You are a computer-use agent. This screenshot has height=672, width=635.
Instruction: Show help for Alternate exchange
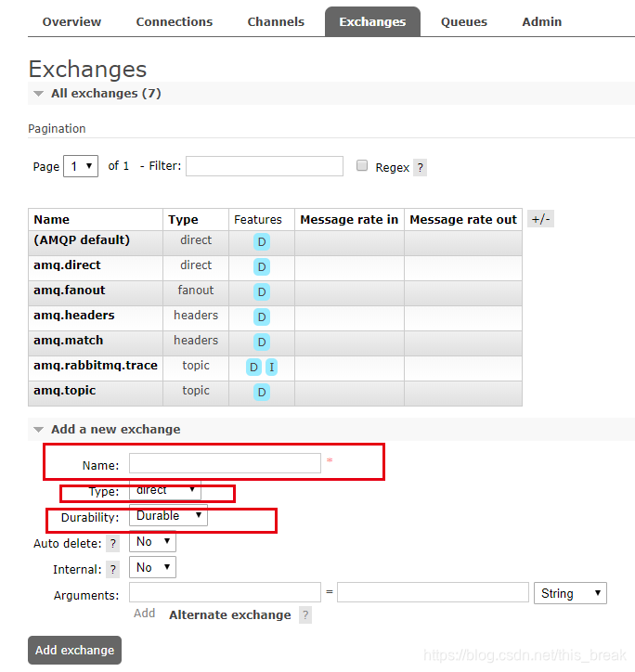305,615
